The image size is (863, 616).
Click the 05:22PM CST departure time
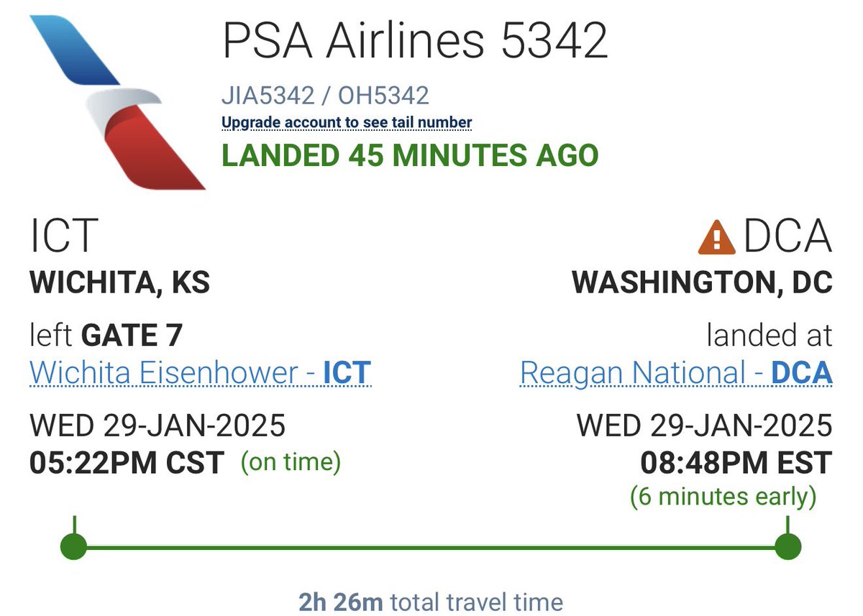pyautogui.click(x=127, y=462)
